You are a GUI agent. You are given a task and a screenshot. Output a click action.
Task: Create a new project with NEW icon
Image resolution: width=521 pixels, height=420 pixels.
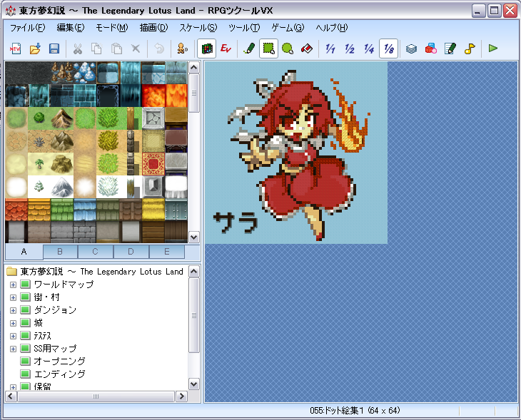[x=15, y=48]
